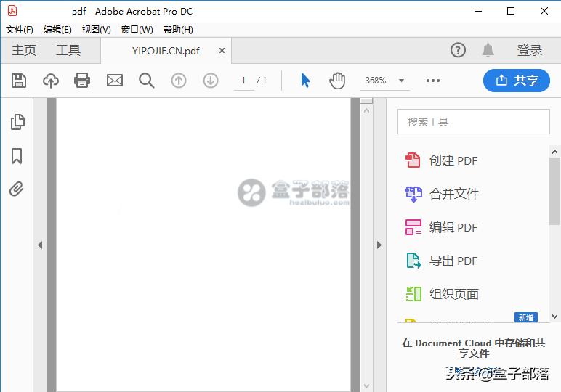Switch to the 工具 tab
Image resolution: width=561 pixels, height=392 pixels.
click(x=68, y=50)
